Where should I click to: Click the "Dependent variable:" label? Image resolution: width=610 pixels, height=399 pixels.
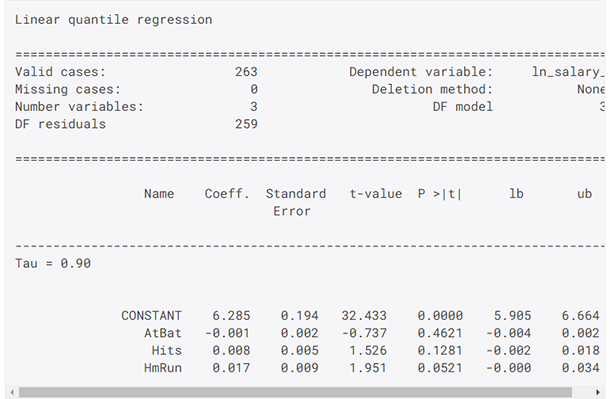click(x=421, y=72)
